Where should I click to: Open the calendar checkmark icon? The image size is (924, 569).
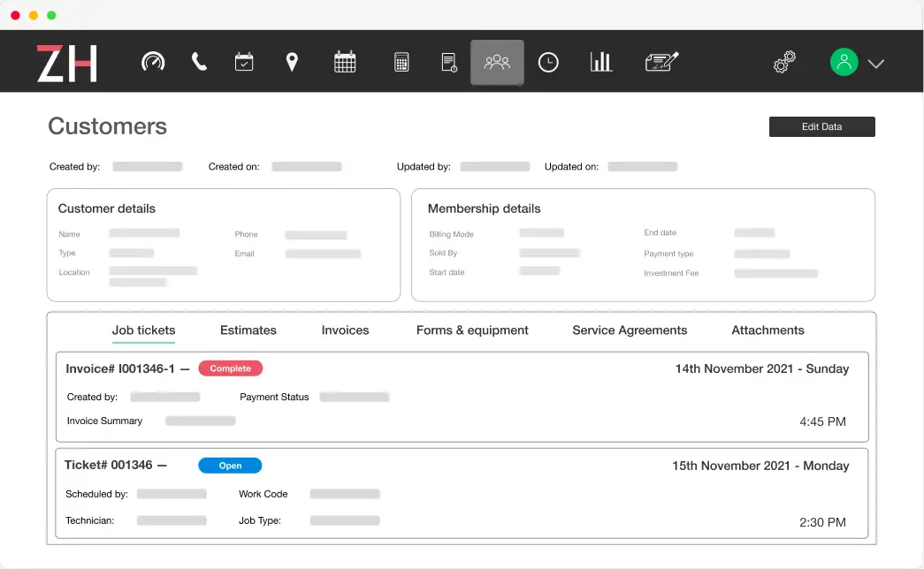(x=244, y=62)
